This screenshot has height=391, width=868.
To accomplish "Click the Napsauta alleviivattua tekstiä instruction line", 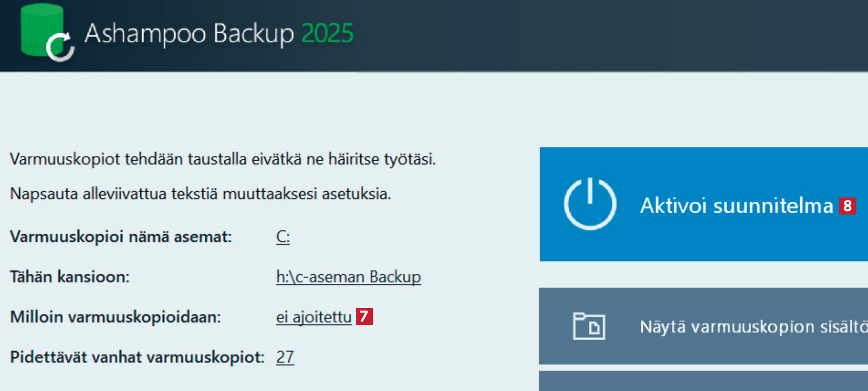I will [x=200, y=194].
